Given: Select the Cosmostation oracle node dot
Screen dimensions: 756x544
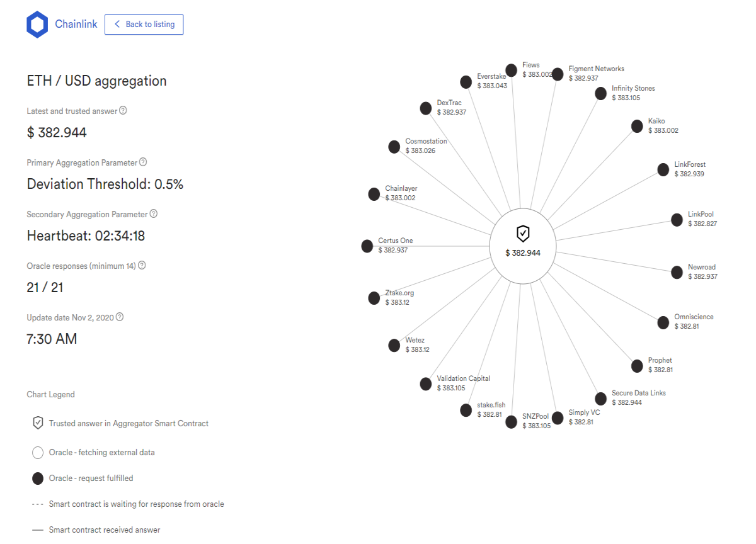Looking at the screenshot, I should (x=394, y=147).
